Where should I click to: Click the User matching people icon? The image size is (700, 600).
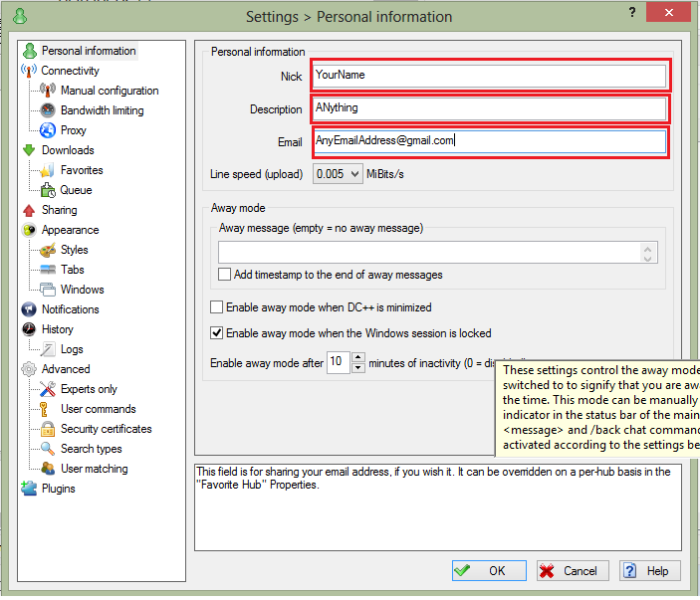tap(48, 469)
